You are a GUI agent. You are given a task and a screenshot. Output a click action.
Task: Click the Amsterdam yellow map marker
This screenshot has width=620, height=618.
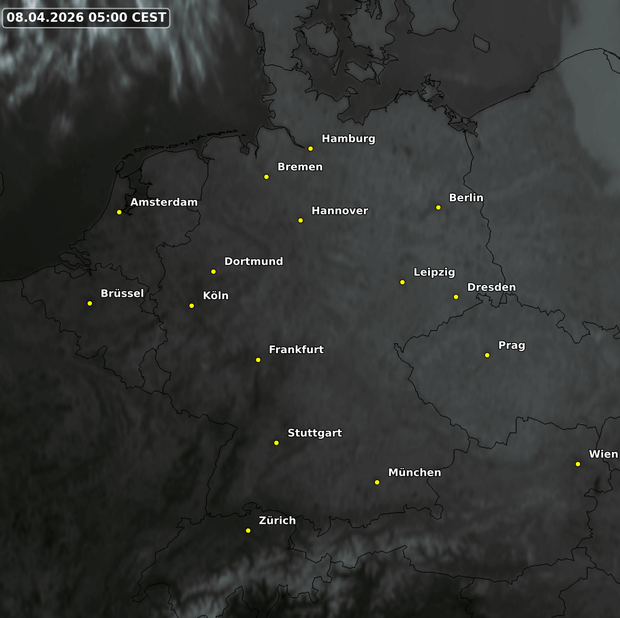pyautogui.click(x=119, y=212)
